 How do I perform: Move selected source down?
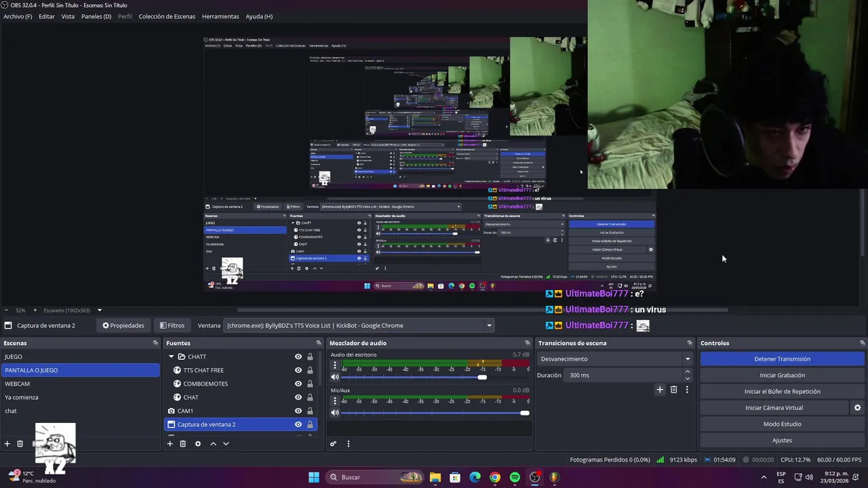tap(226, 444)
